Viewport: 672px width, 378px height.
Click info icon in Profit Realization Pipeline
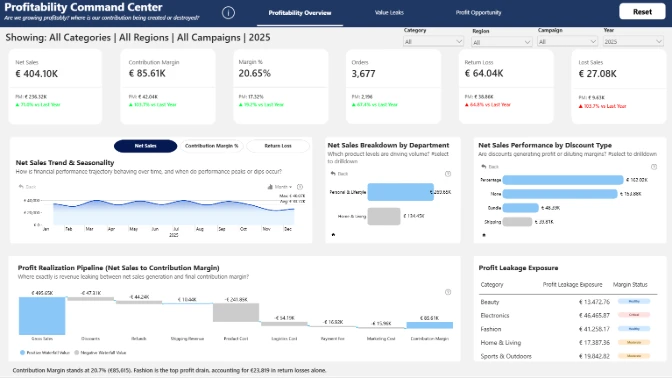coord(448,292)
